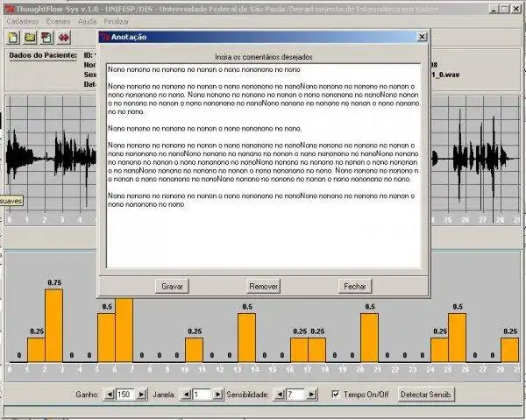Open the Exames menu
526x420 pixels.
pyautogui.click(x=58, y=21)
